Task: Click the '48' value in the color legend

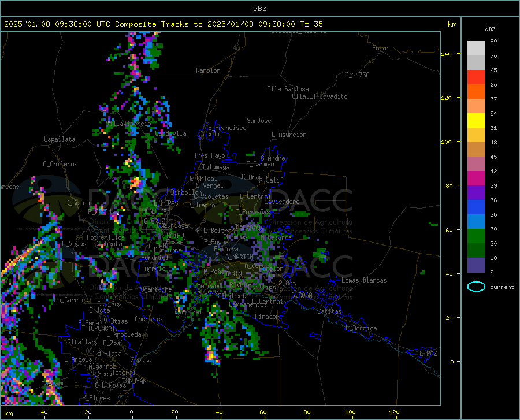Action: [x=493, y=143]
